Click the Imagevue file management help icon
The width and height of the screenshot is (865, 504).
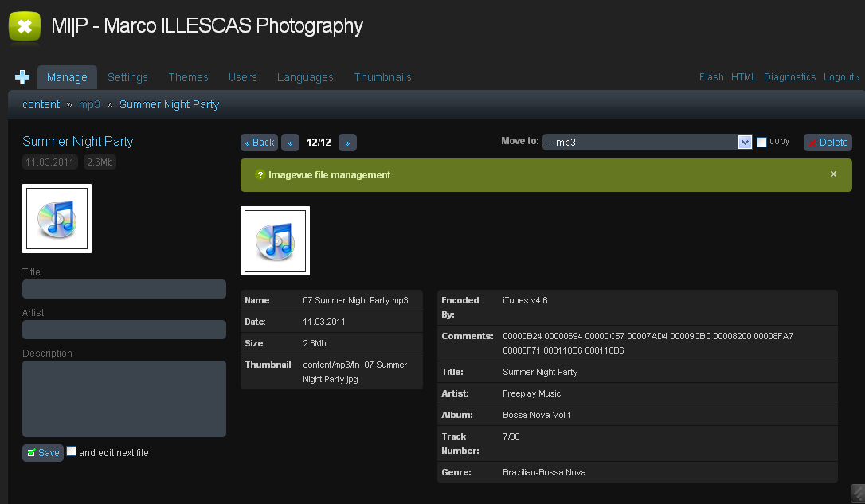(260, 175)
